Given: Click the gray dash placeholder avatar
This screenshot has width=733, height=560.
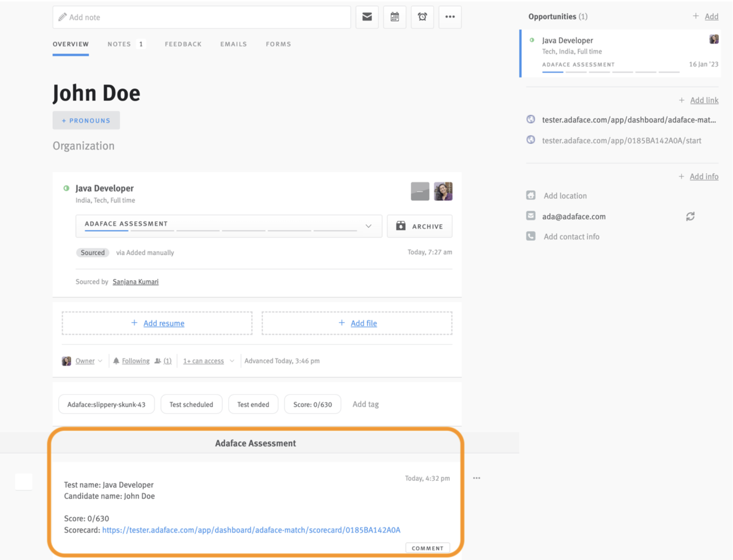Looking at the screenshot, I should [x=420, y=191].
